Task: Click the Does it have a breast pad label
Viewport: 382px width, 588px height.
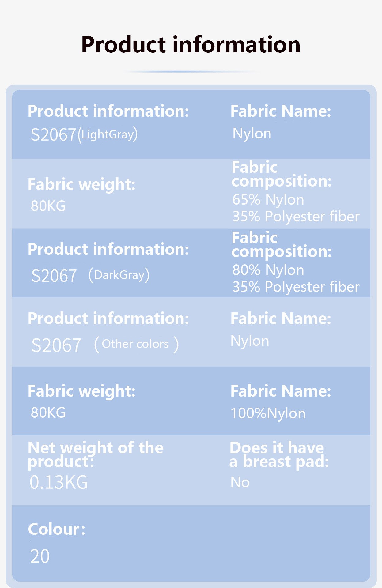Action: pos(279,454)
